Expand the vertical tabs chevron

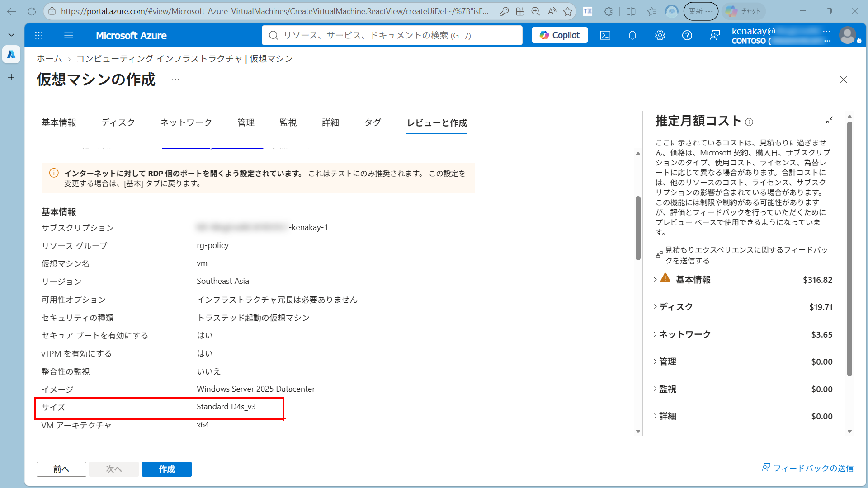click(11, 34)
